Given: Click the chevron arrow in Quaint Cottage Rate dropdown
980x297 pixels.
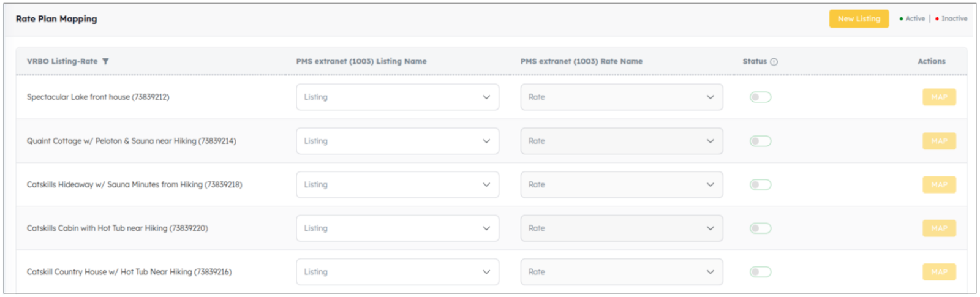Looking at the screenshot, I should coord(710,141).
